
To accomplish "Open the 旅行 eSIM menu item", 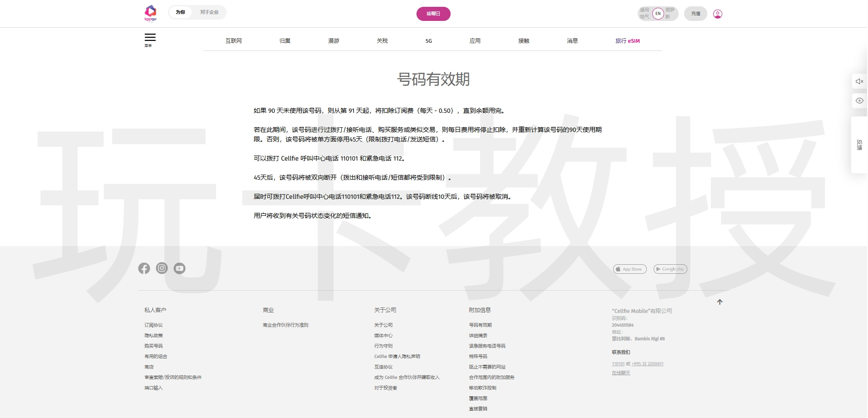I will (627, 41).
